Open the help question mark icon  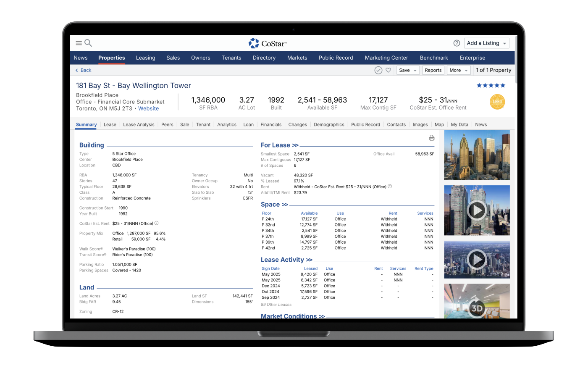pos(457,43)
